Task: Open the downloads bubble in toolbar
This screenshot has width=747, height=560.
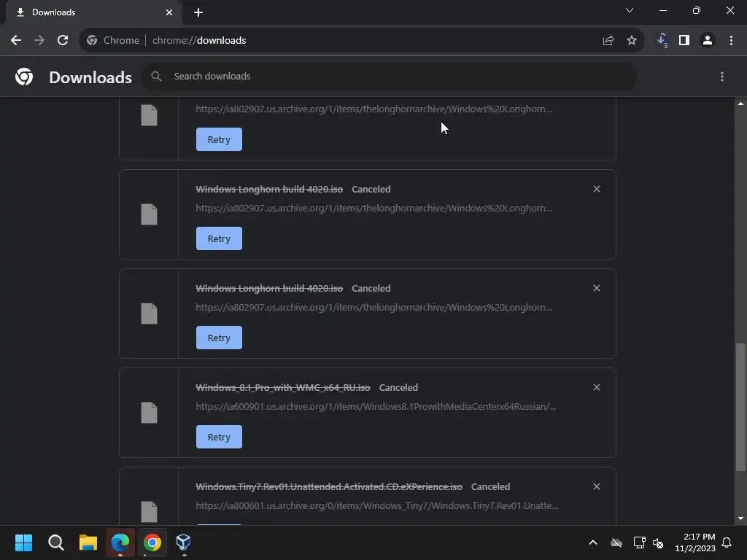Action: (x=662, y=41)
